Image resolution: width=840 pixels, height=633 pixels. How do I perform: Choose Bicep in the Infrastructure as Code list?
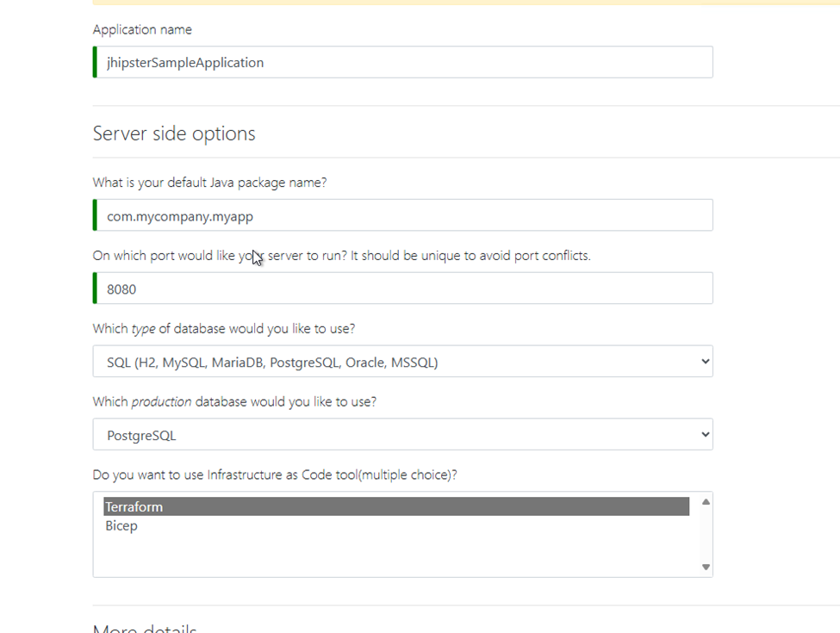coord(121,526)
